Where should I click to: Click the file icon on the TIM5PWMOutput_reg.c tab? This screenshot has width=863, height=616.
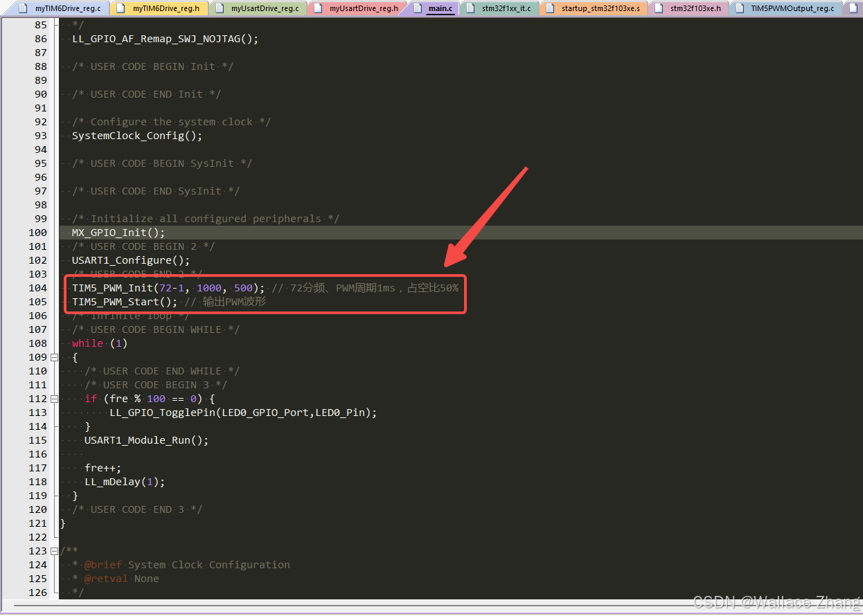741,8
